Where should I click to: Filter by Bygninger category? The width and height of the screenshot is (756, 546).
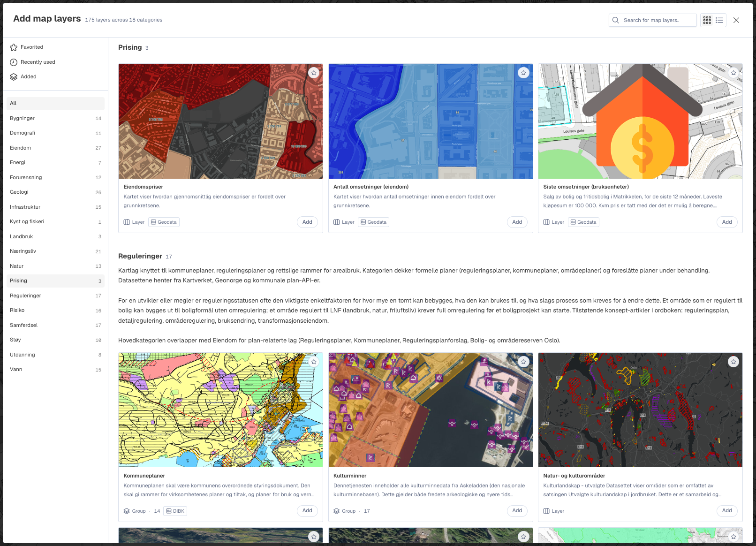coord(55,118)
